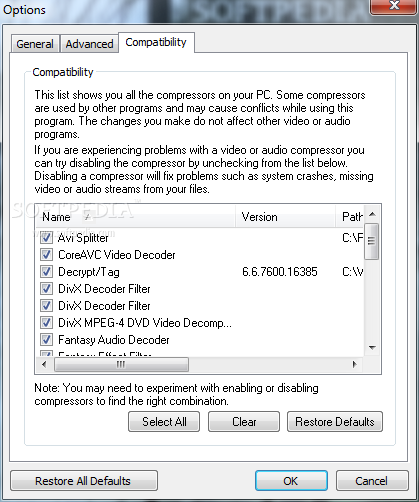Clear all compressor selections
Screen dimensions: 419x502
pyautogui.click(x=244, y=422)
